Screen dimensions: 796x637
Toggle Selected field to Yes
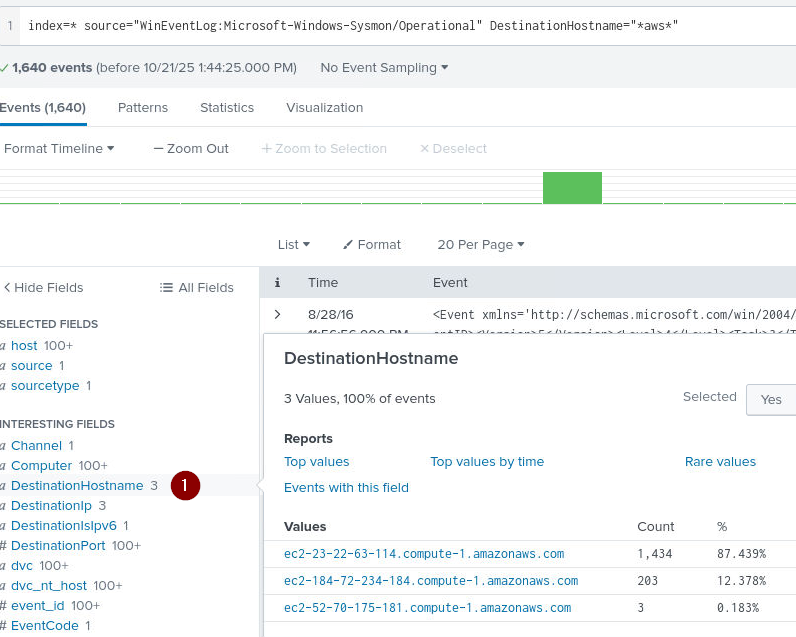[770, 399]
